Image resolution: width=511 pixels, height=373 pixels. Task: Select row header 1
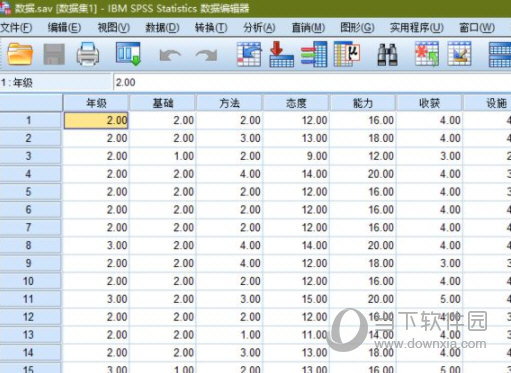click(x=31, y=120)
